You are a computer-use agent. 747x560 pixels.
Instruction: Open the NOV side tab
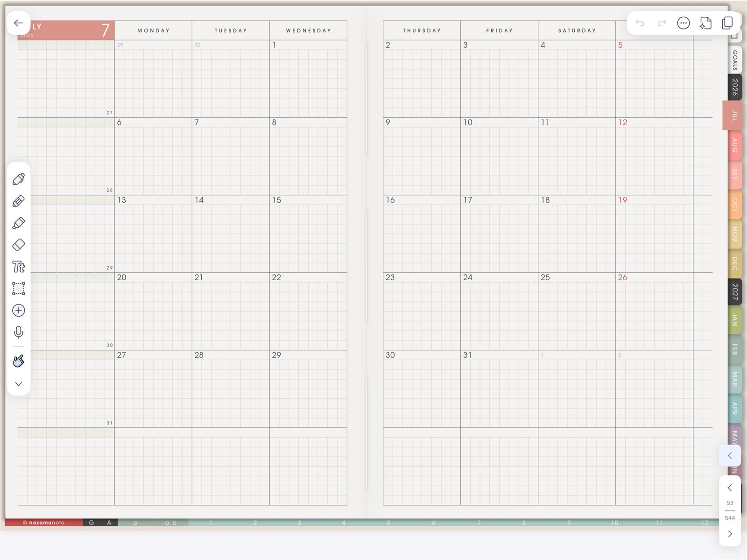(735, 234)
